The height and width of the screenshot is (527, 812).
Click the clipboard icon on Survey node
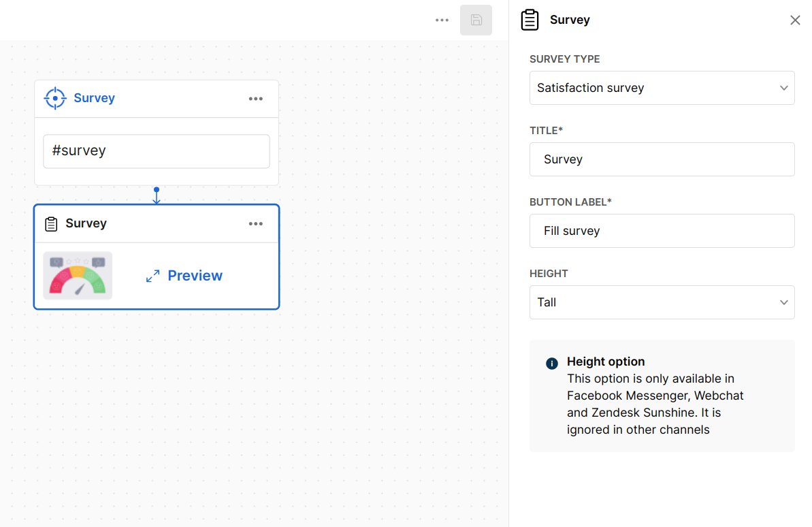(x=51, y=224)
